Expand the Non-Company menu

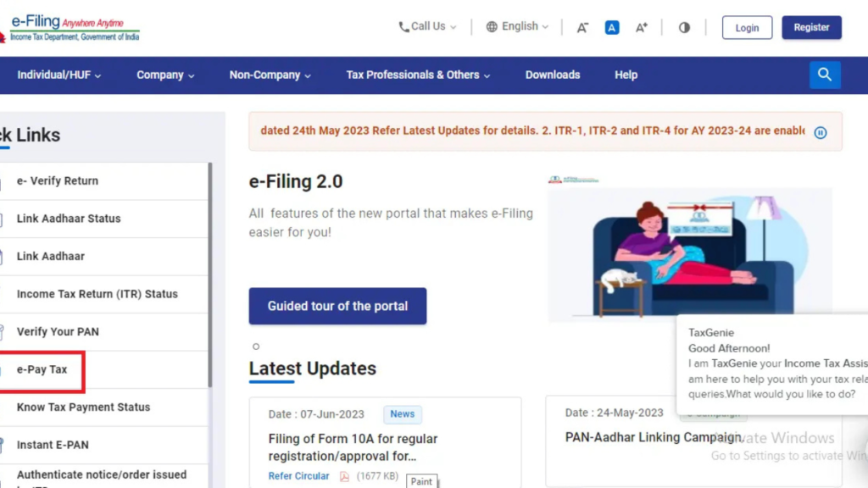coord(270,75)
